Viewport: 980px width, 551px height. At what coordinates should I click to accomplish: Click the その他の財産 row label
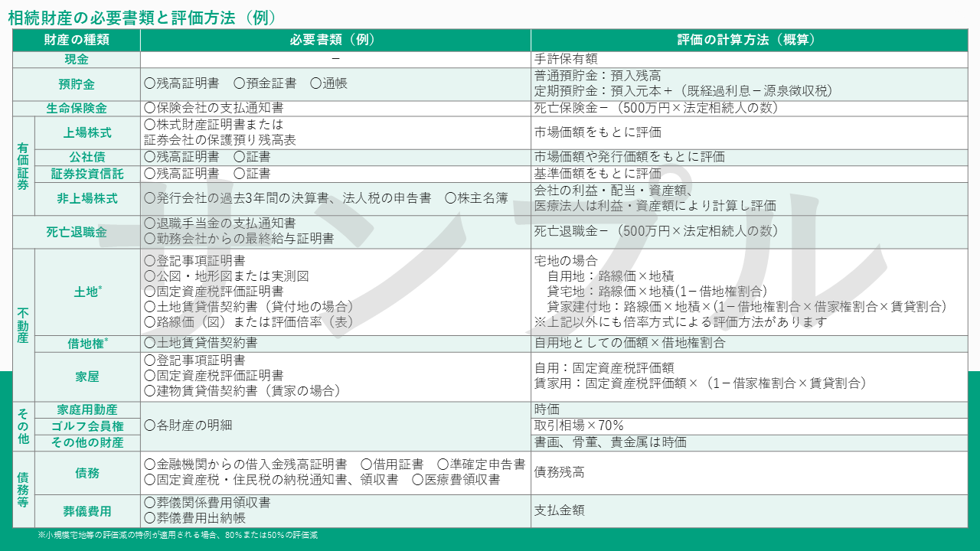click(87, 442)
